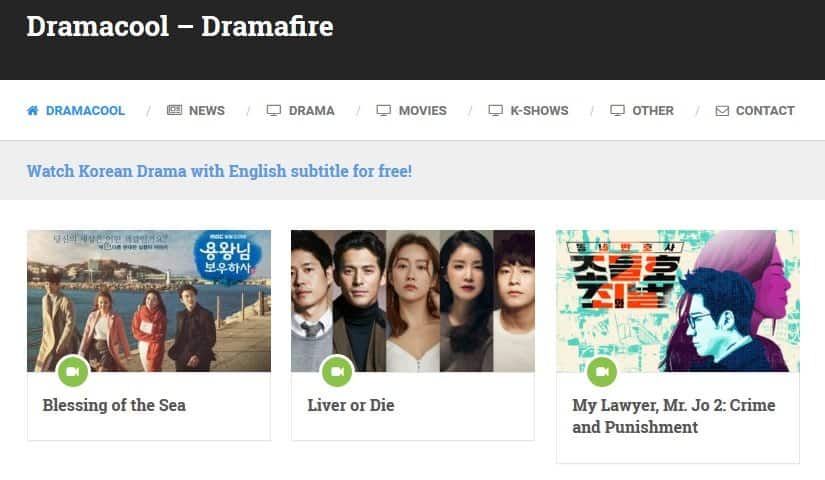The image size is (825, 480).
Task: Click the envelope icon beside CONTACT
Action: (722, 111)
